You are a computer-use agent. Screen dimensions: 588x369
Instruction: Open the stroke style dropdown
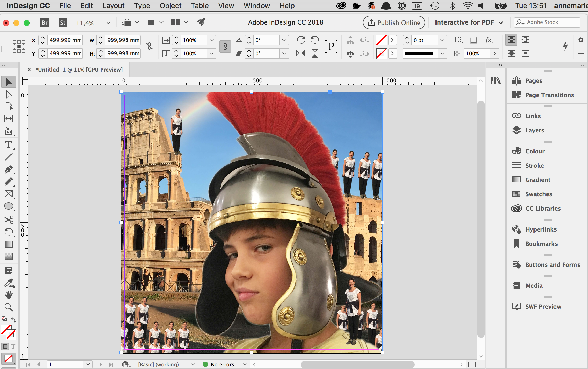point(442,53)
